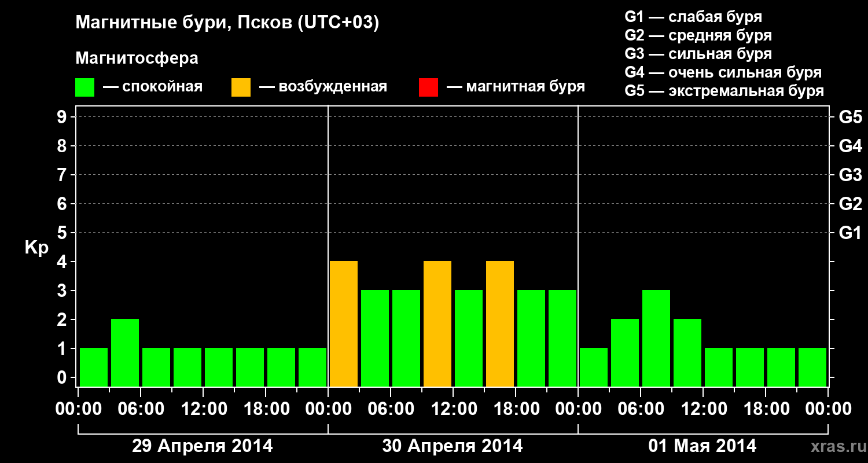Viewport: 868px width, 463px height.
Task: Click the Kp 2 green bar on 29 April
Action: (x=125, y=352)
